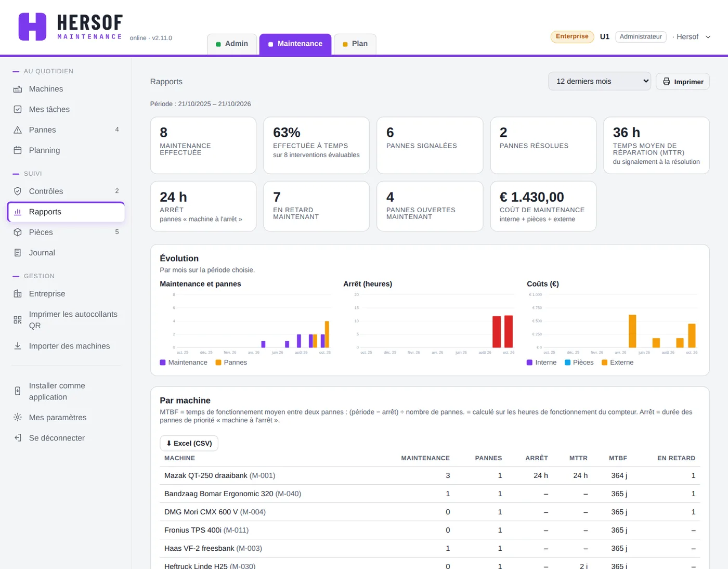Click the 63% effectuée à temps card
The width and height of the screenshot is (728, 569).
pyautogui.click(x=317, y=145)
